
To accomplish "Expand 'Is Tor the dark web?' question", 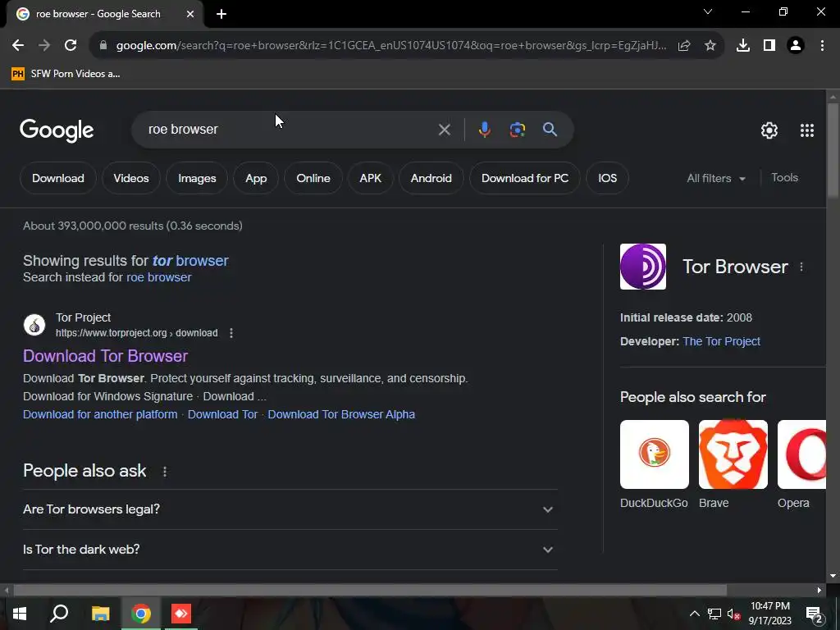I will coord(290,550).
